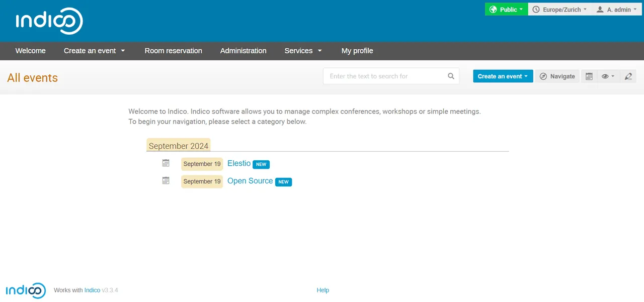Image resolution: width=644 pixels, height=302 pixels.
Task: Open the A. admin user menu
Action: tap(616, 10)
